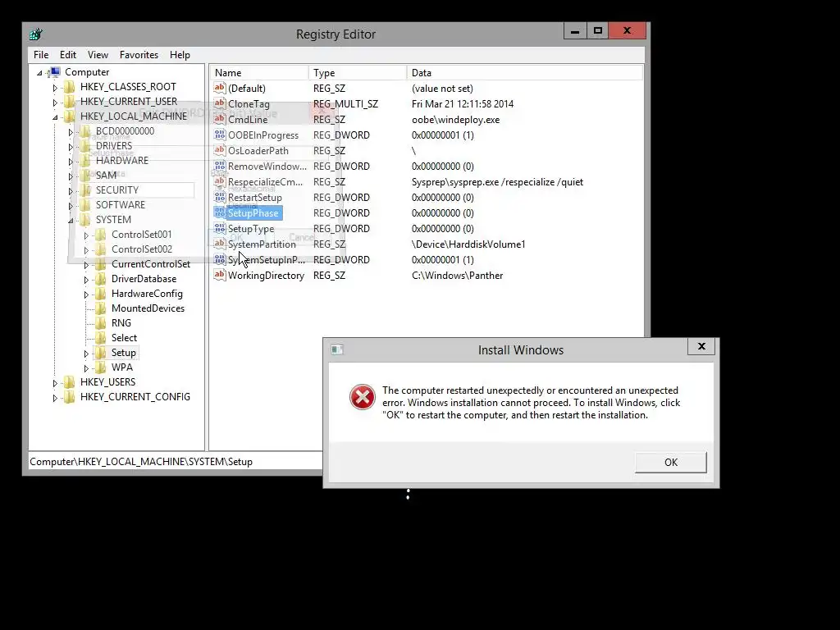Select the ControlSet001 tree key
Screen dimensions: 840x630
click(x=141, y=234)
